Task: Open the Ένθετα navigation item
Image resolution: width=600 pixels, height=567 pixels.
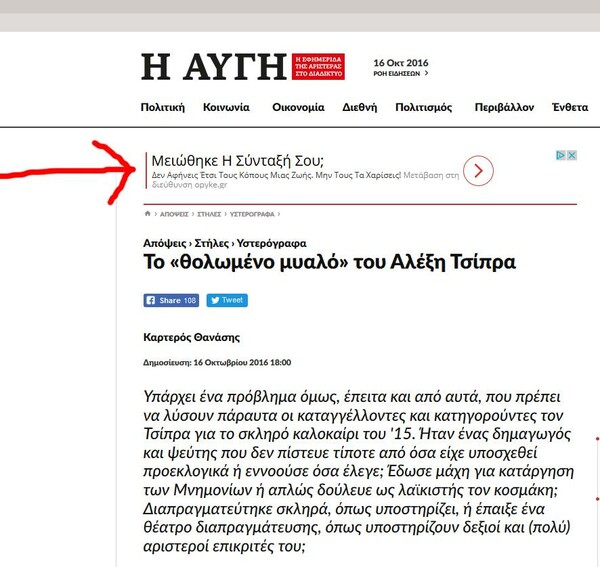Action: click(570, 107)
